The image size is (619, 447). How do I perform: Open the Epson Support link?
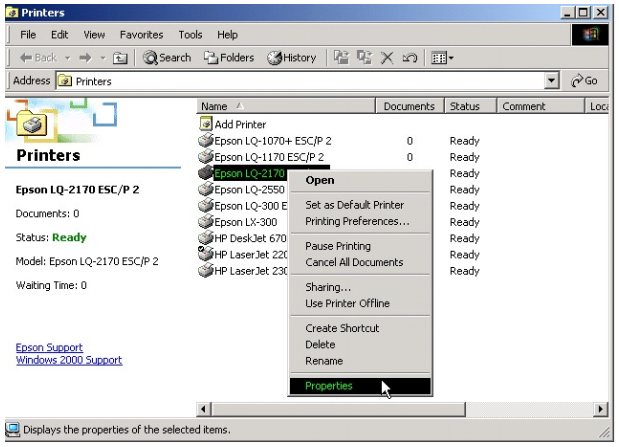pos(50,348)
